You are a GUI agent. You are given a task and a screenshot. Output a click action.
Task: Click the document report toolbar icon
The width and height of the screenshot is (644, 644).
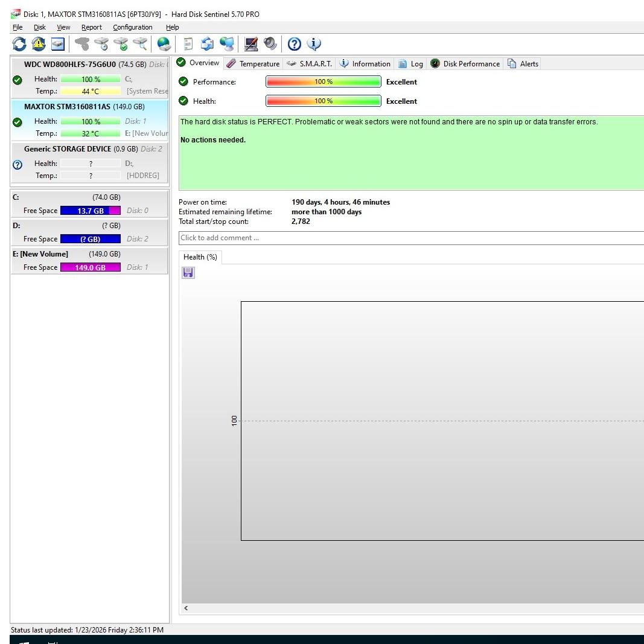188,43
